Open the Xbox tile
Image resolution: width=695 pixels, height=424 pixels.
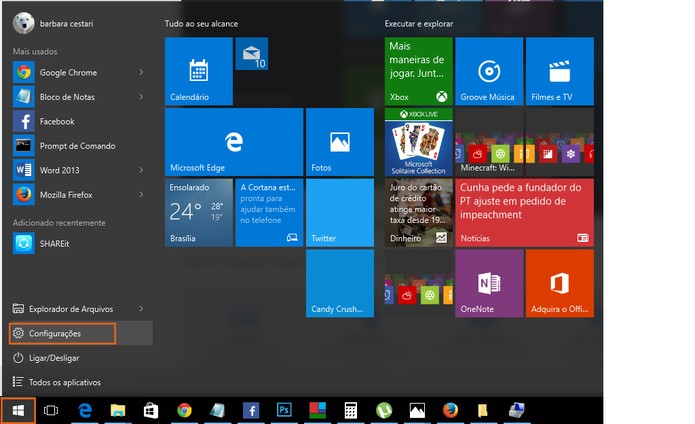click(418, 71)
